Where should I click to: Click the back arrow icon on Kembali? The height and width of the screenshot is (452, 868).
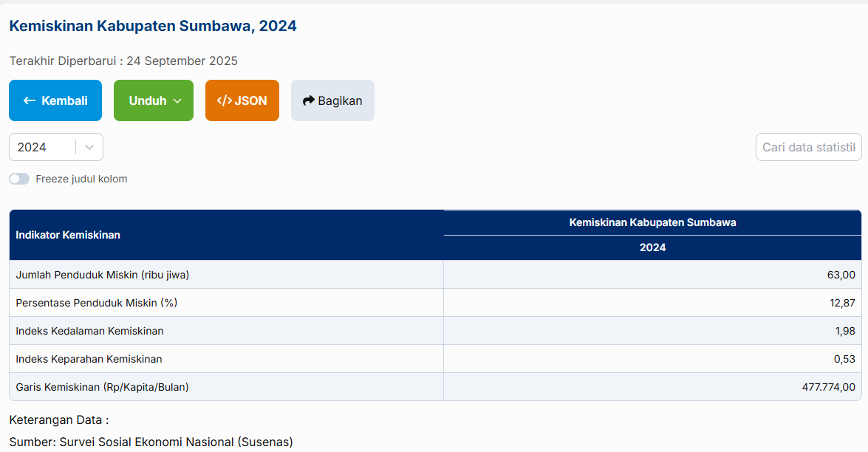pos(30,100)
